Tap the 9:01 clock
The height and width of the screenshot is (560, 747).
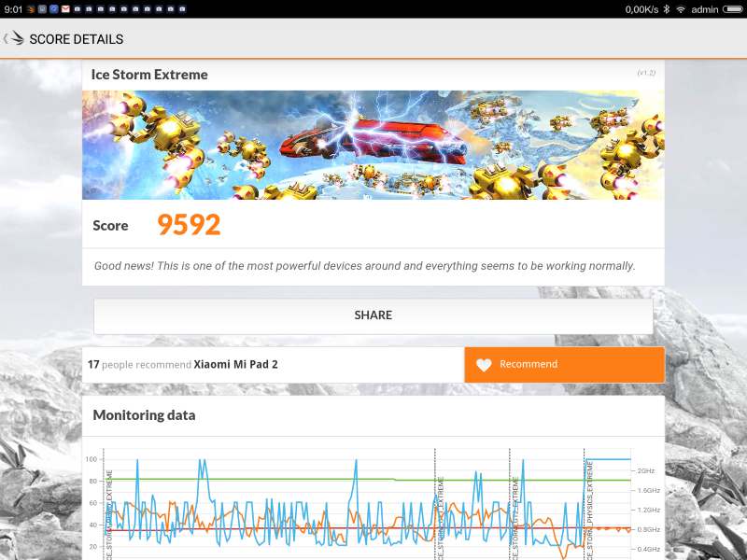tap(13, 9)
